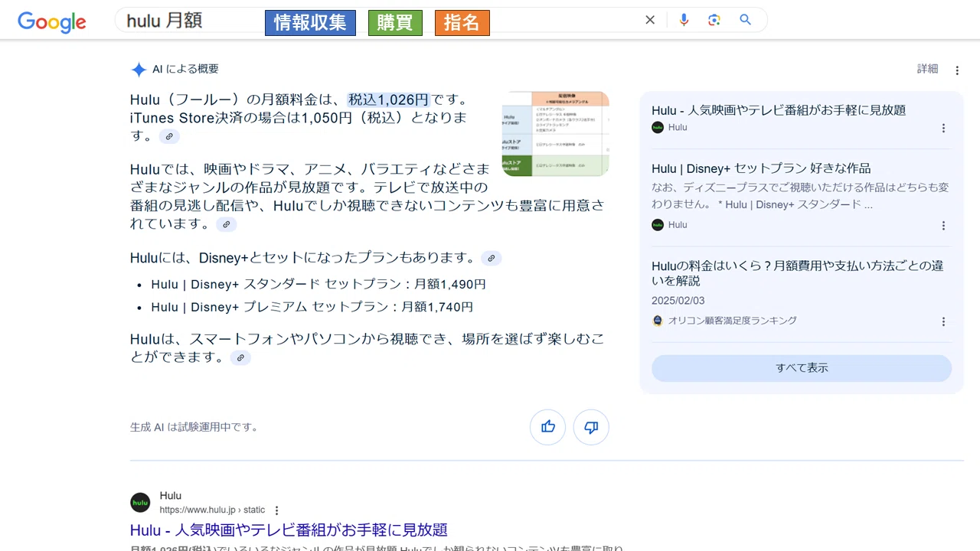The height and width of the screenshot is (551, 980).
Task: Open AI overview three-dot options menu
Action: click(957, 70)
